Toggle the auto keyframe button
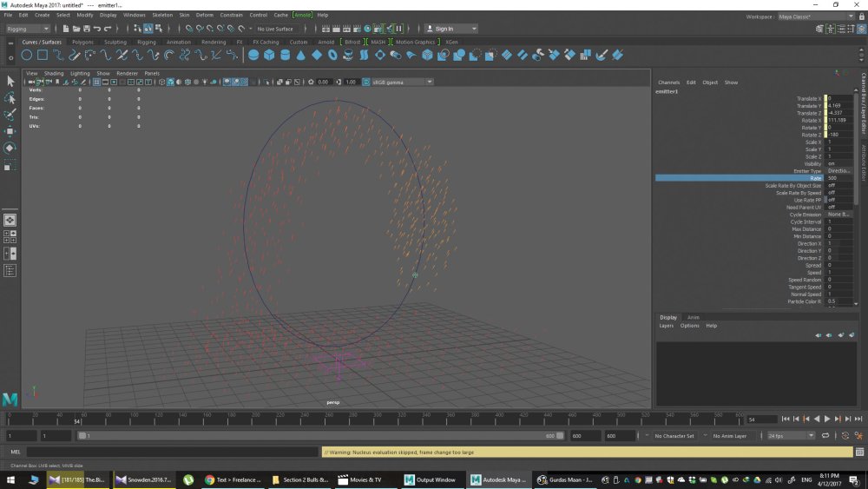 click(845, 436)
